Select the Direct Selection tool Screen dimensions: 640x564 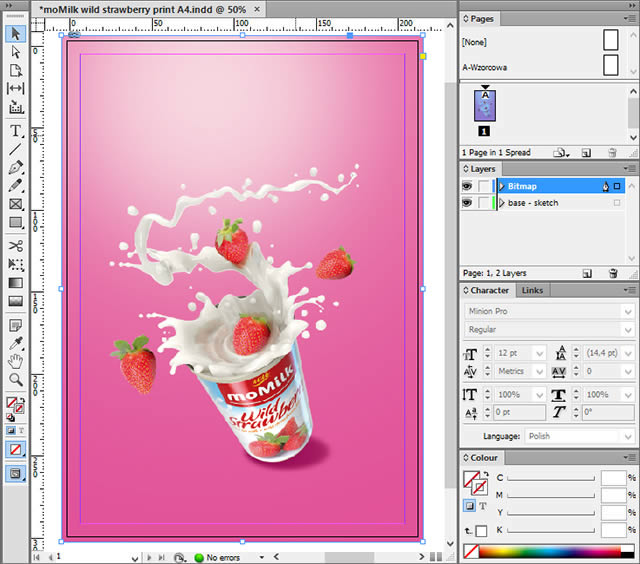[x=16, y=52]
